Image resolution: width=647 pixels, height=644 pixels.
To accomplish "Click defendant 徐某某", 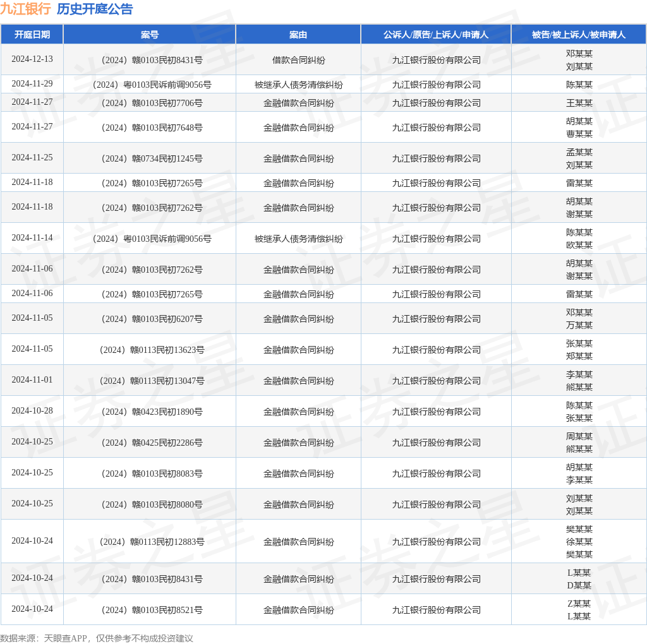I will [579, 542].
